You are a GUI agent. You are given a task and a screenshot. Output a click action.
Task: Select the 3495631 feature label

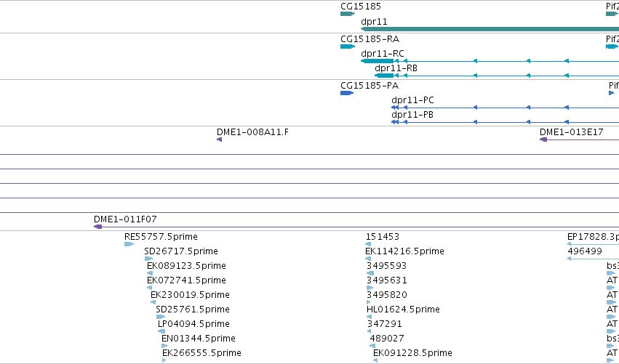pyautogui.click(x=386, y=280)
